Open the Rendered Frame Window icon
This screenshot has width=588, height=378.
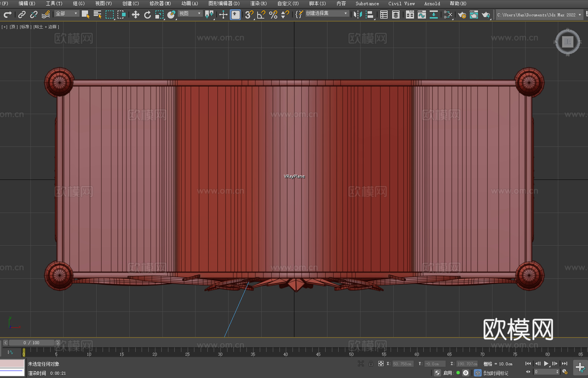(474, 14)
